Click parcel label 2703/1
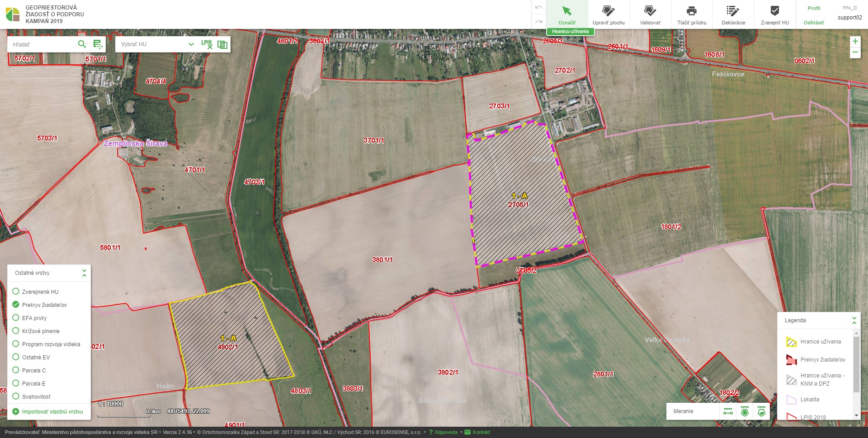The image size is (868, 438). pos(500,106)
